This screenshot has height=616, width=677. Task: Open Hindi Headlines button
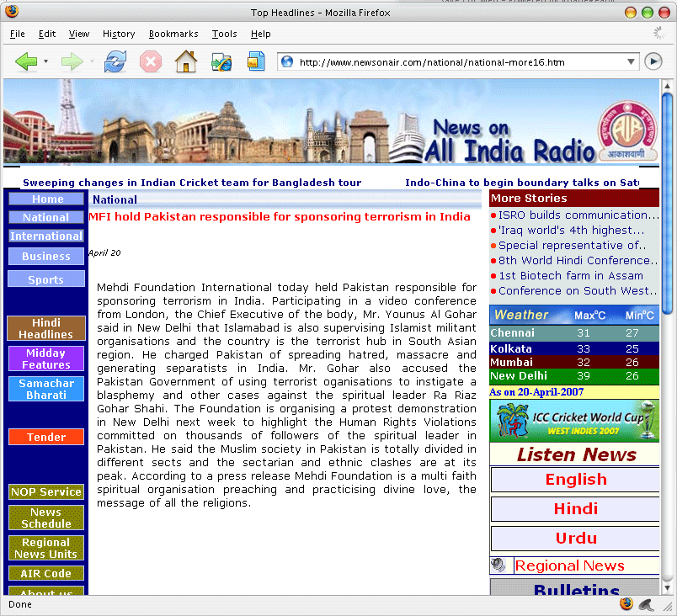[46, 328]
